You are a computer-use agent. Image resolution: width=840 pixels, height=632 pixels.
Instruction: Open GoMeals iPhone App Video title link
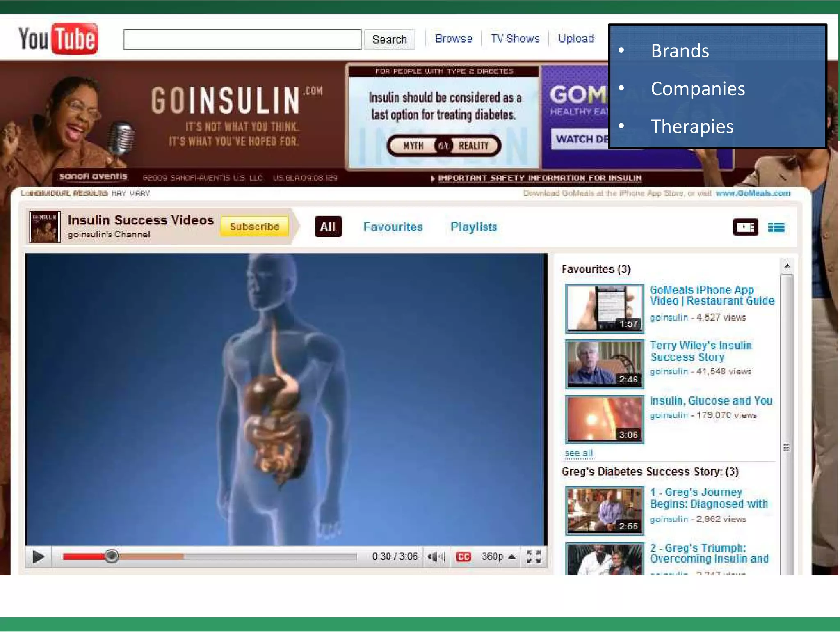(x=712, y=295)
